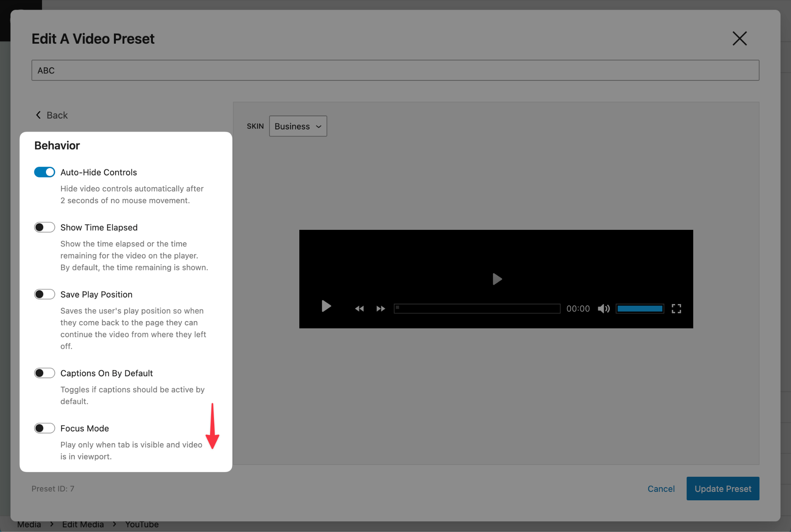
Task: Click the back chevron icon above Behavior
Action: tap(38, 115)
